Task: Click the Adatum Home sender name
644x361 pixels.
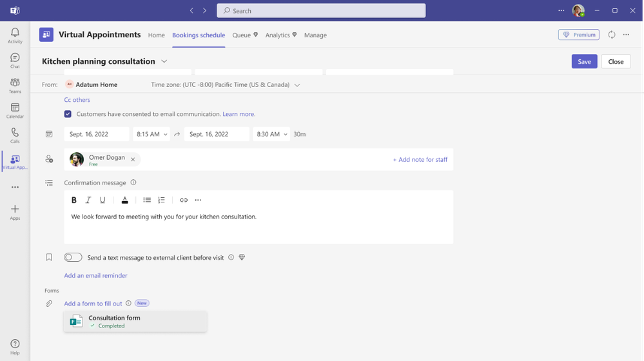Action: (x=97, y=84)
